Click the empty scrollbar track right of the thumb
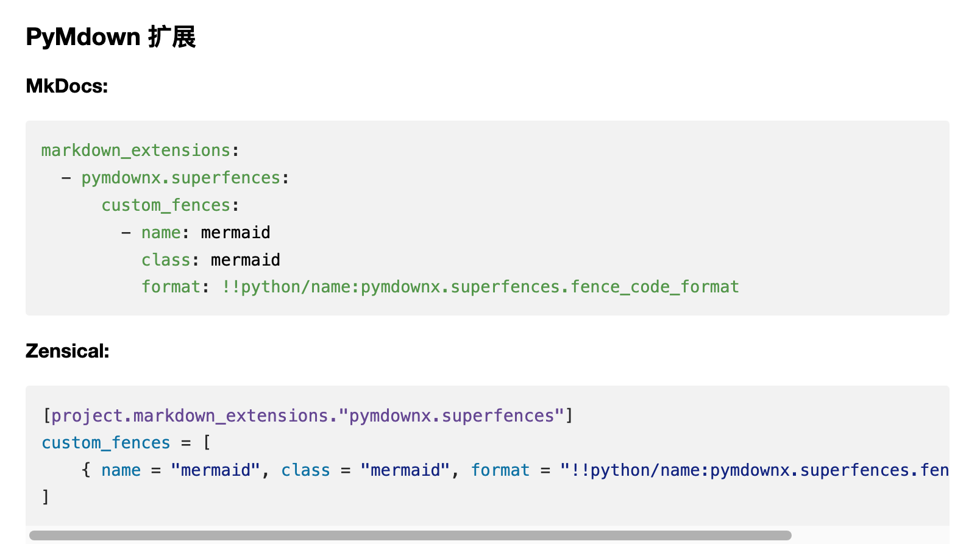The height and width of the screenshot is (558, 980). click(870, 535)
